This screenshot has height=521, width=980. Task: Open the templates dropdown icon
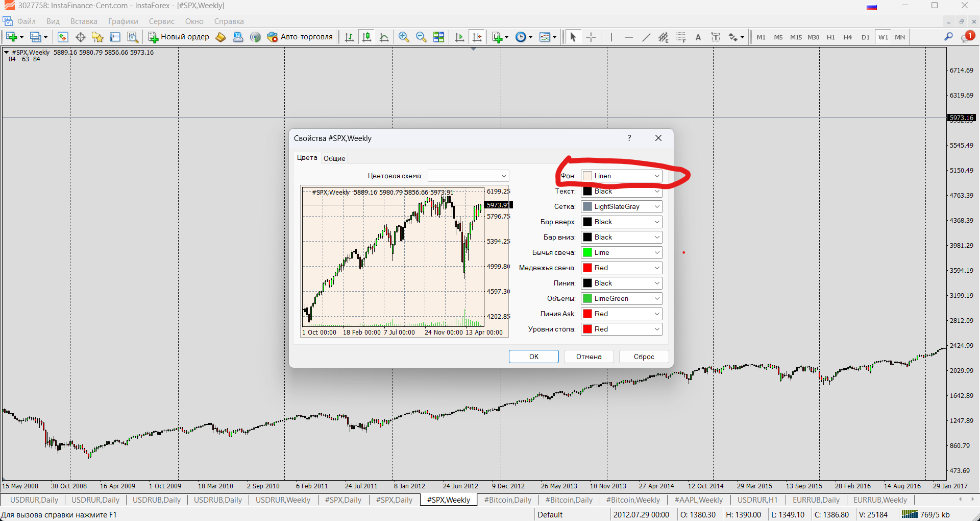[x=548, y=37]
